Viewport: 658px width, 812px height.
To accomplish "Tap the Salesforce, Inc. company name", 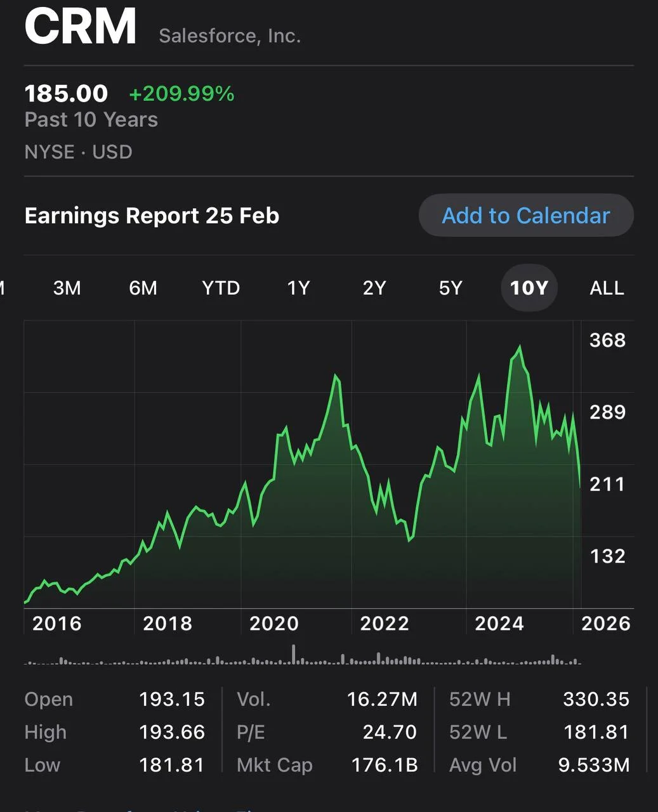I will pos(230,36).
